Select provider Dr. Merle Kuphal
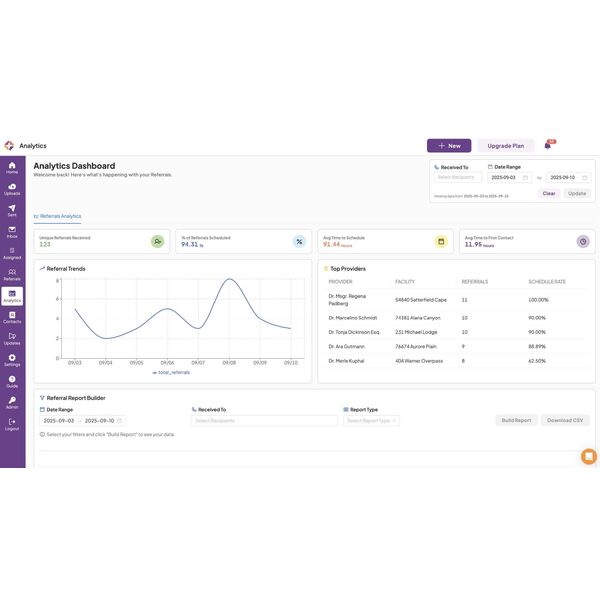The height and width of the screenshot is (600, 600). click(346, 361)
